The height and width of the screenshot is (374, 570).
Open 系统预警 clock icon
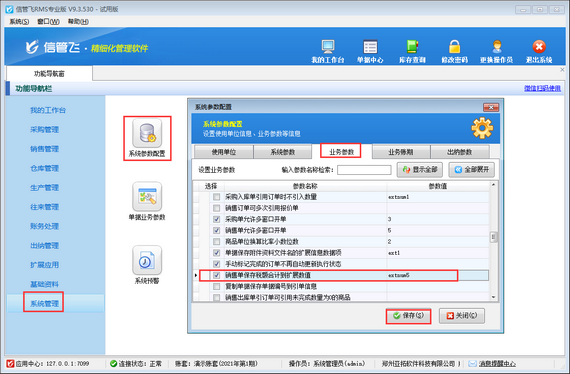(147, 260)
